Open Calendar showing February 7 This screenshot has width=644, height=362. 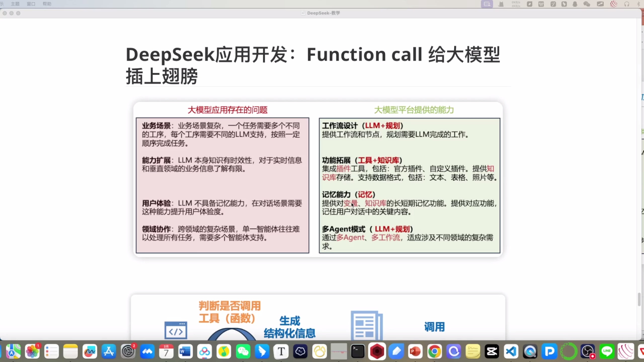click(166, 351)
